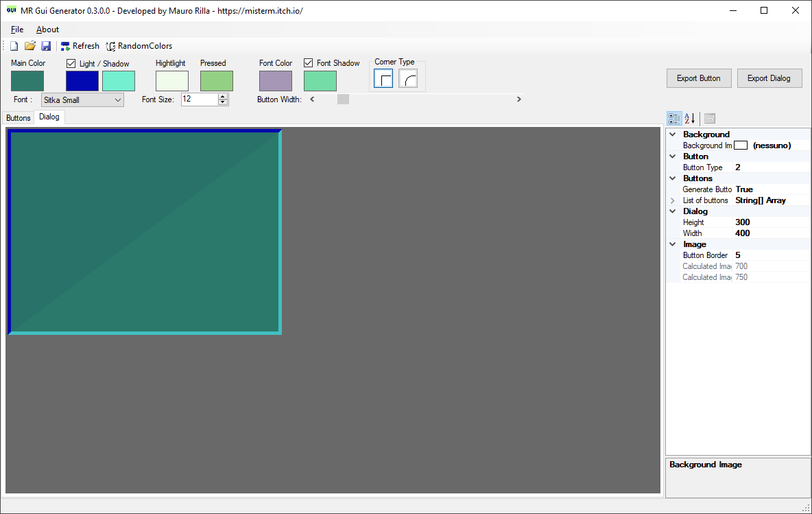Click the app icon in title bar
The image size is (812, 514).
11,10
